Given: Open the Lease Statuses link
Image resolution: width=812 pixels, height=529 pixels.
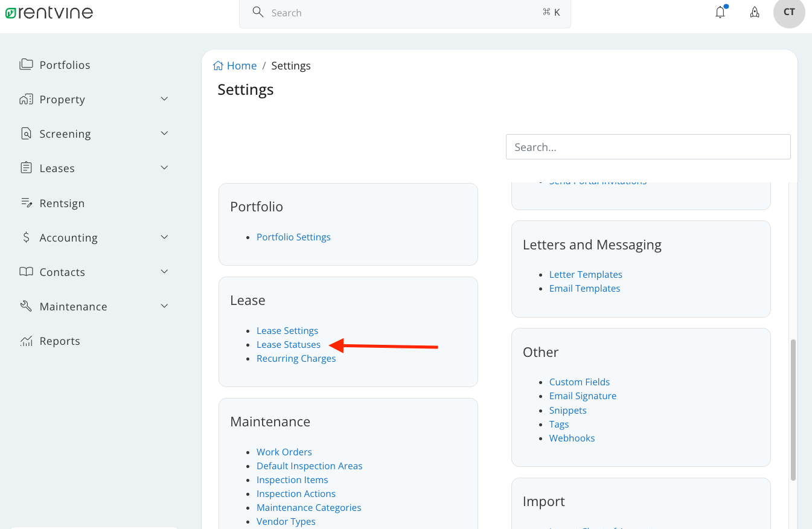Looking at the screenshot, I should [x=289, y=345].
